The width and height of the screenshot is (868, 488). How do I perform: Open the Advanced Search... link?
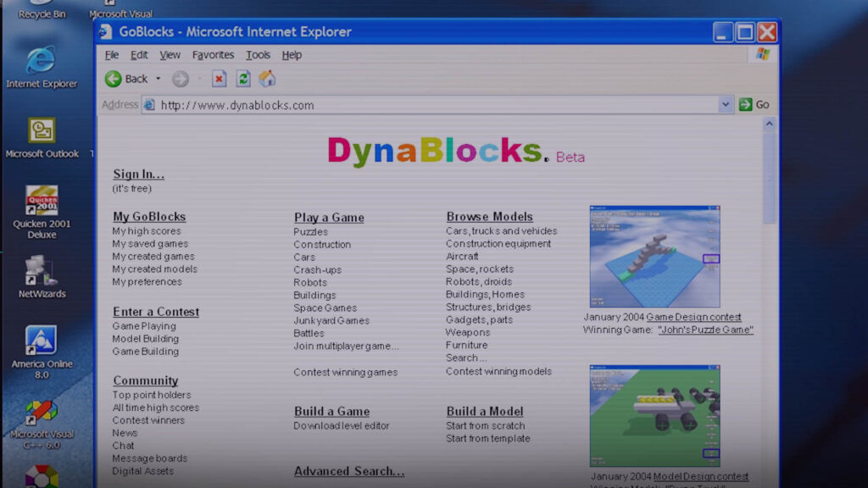[x=349, y=471]
